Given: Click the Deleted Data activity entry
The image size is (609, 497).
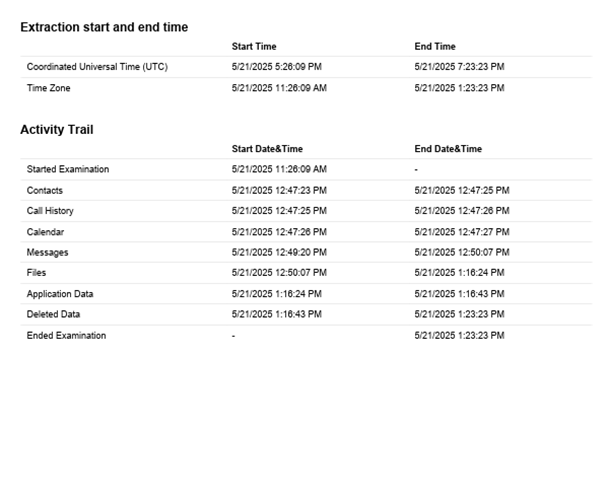Looking at the screenshot, I should (53, 315).
